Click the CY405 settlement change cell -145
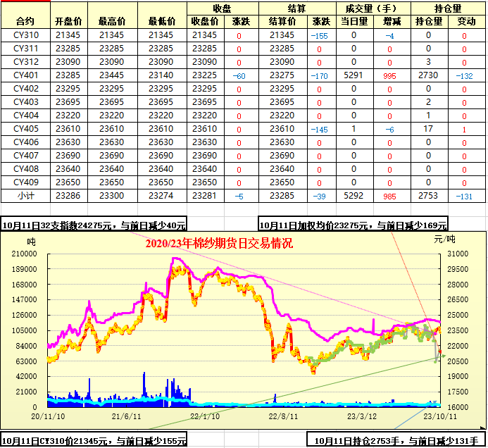 point(320,129)
